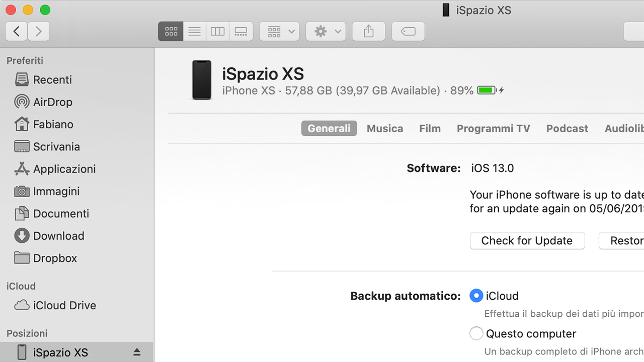Select iCloud automatic backup radio button

click(476, 296)
